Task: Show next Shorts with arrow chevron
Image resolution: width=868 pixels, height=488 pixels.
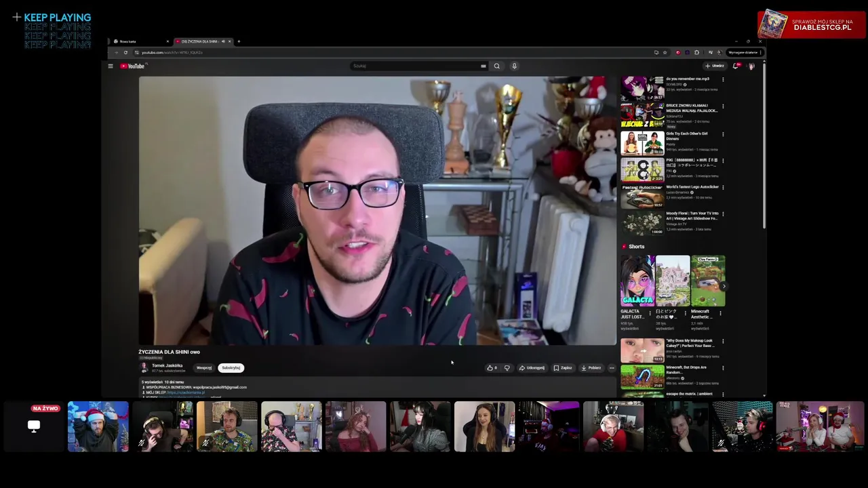Action: pyautogui.click(x=724, y=286)
